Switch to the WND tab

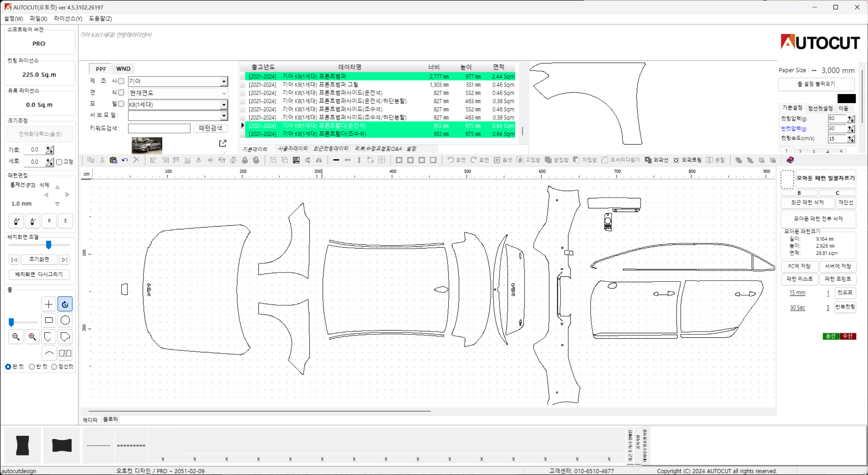(123, 68)
